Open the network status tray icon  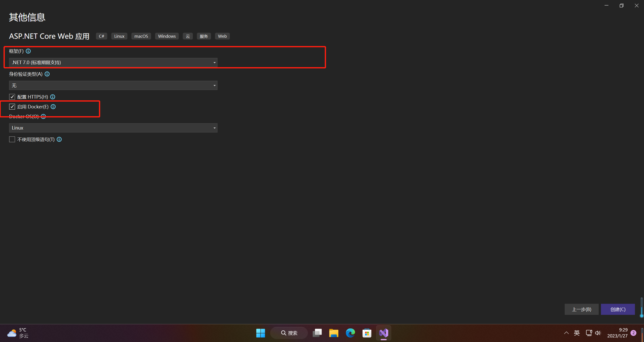589,333
